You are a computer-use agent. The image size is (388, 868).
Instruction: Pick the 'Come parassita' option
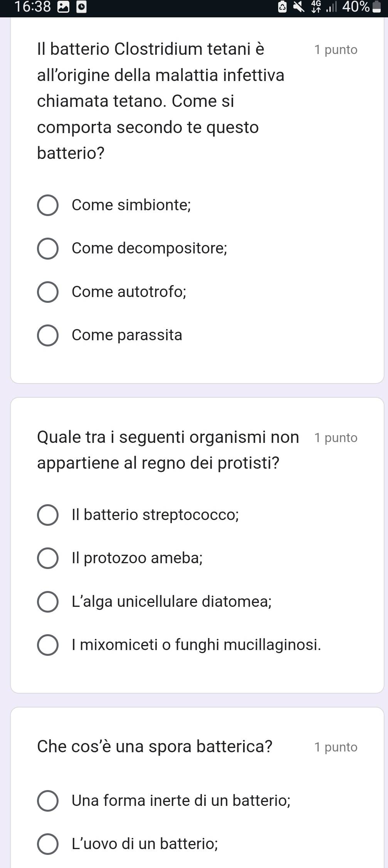[48, 335]
